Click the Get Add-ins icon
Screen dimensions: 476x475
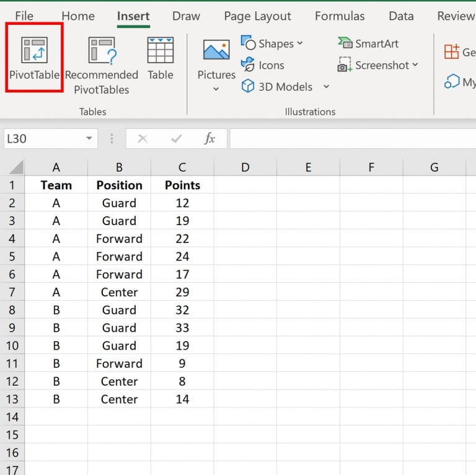tap(452, 51)
